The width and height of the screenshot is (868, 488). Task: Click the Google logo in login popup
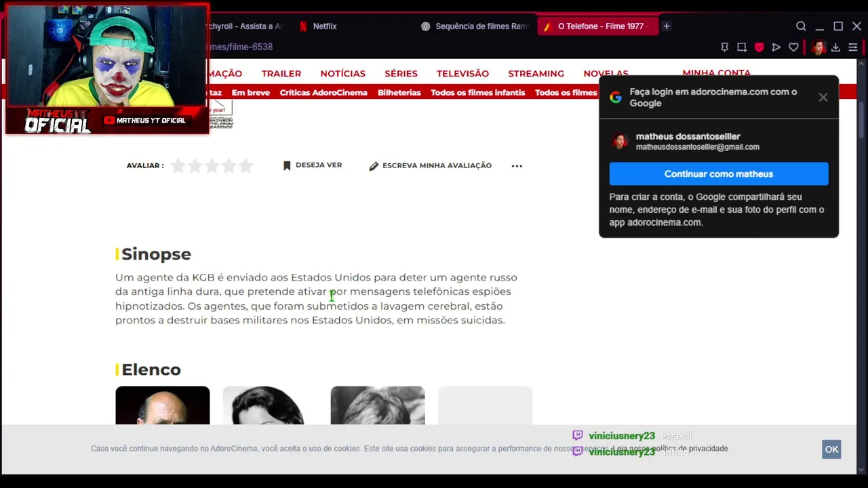click(x=615, y=98)
